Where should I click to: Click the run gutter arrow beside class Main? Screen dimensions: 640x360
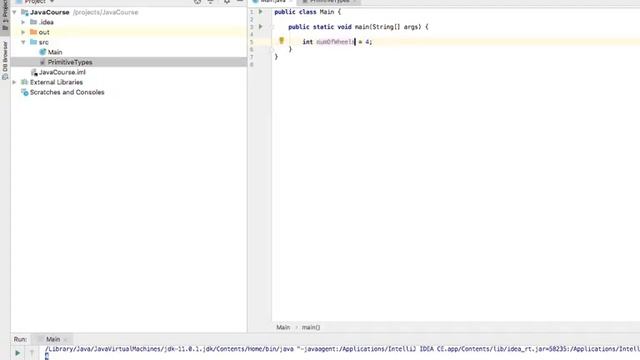(x=260, y=12)
